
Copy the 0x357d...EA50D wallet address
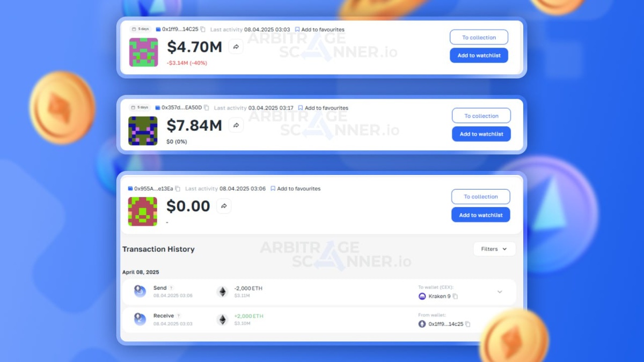(x=207, y=108)
